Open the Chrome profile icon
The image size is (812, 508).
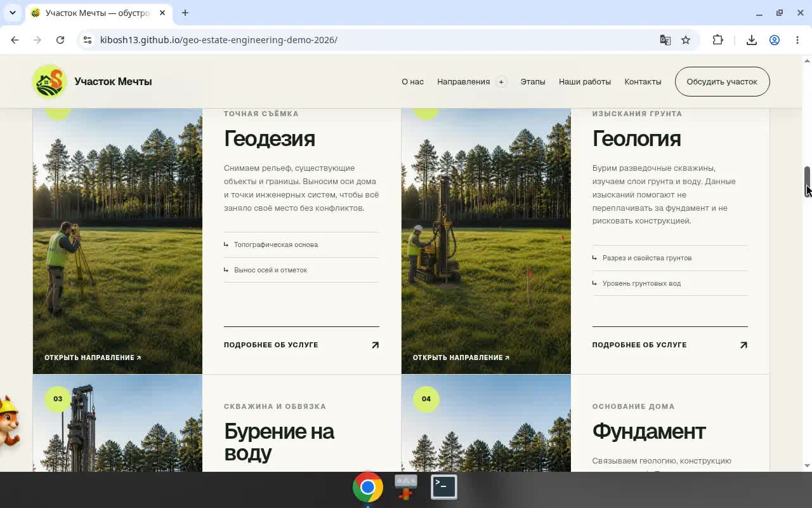[x=775, y=40]
